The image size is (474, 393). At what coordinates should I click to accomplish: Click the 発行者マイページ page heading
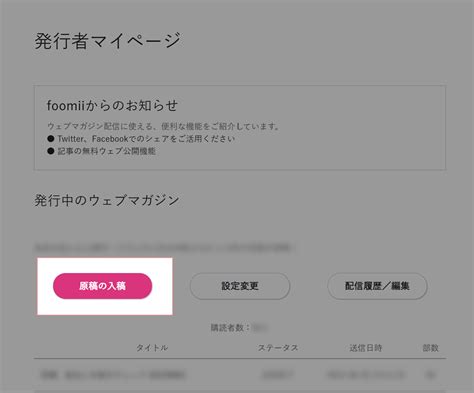(108, 41)
